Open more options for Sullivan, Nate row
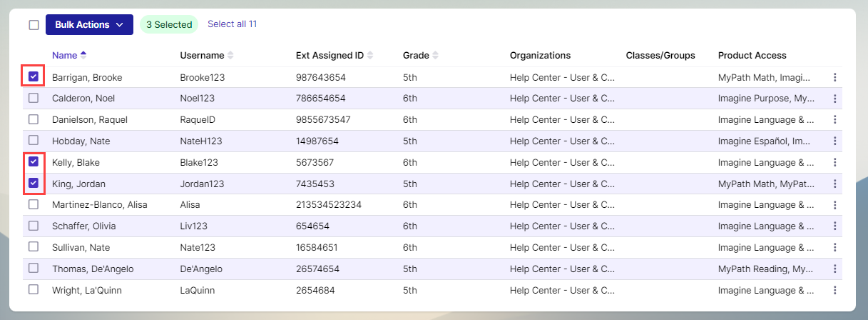Screen dimensions: 868x320 (835, 247)
